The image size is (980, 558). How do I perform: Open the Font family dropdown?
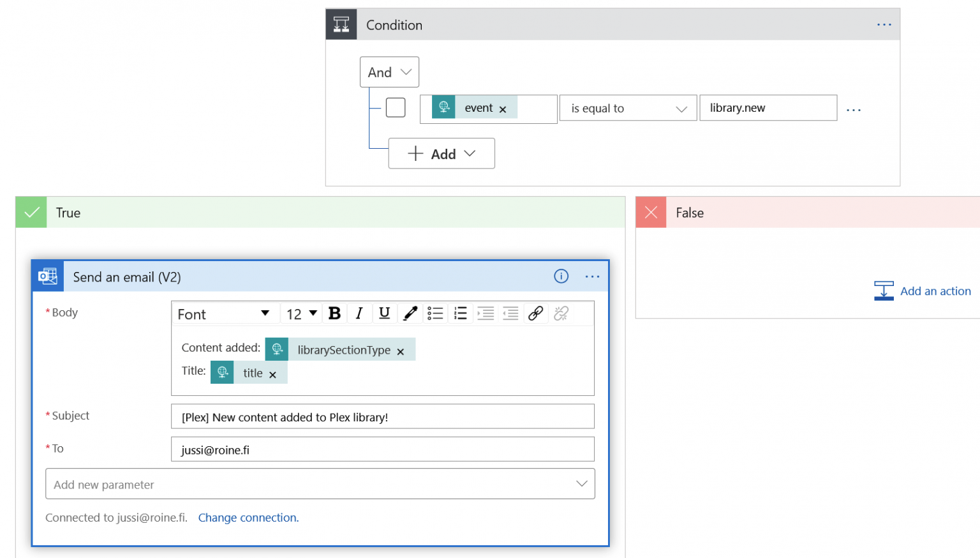(x=223, y=313)
